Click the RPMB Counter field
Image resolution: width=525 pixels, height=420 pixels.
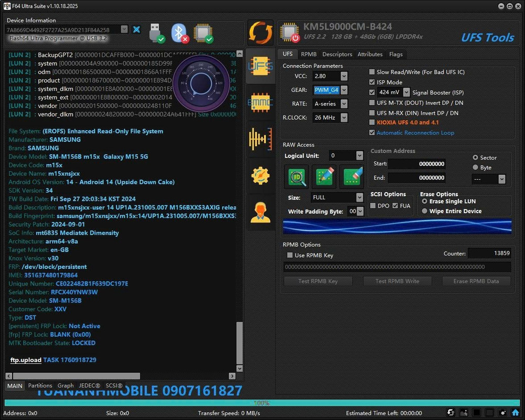tap(489, 253)
